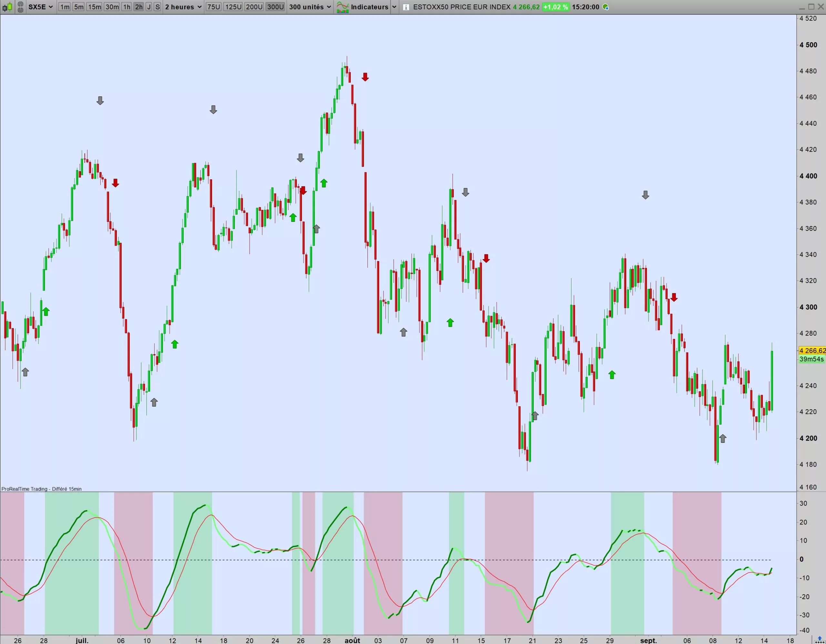Select the 300U units button
The image size is (826, 644).
pos(275,7)
